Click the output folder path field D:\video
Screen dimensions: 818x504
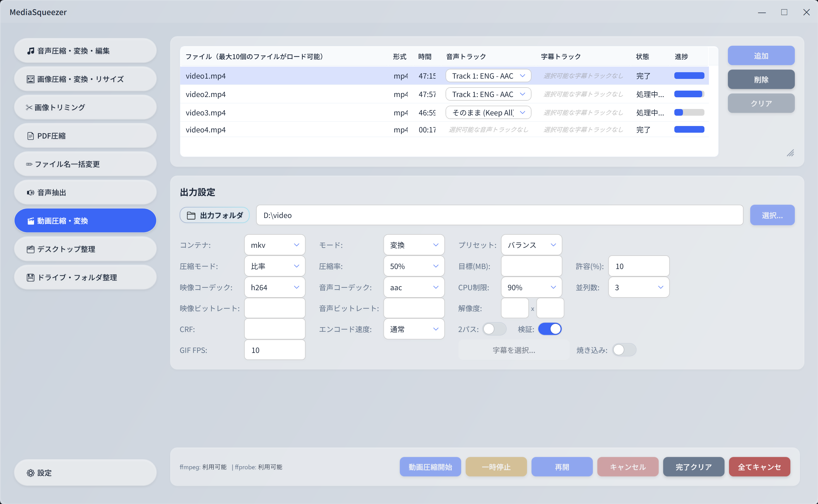click(x=499, y=215)
